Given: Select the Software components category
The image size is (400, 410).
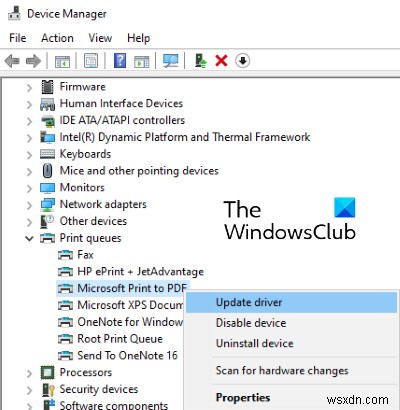Looking at the screenshot, I should [x=114, y=405].
